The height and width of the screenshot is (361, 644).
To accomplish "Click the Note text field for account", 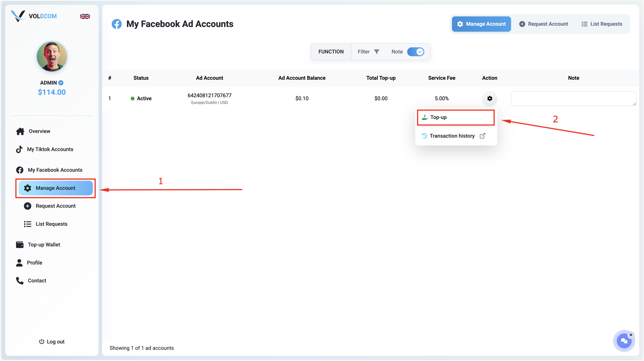I will point(574,98).
